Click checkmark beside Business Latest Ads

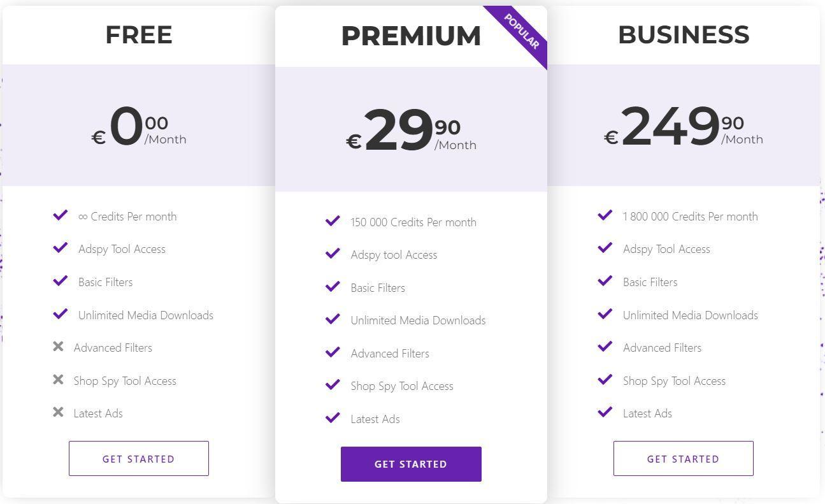(605, 412)
